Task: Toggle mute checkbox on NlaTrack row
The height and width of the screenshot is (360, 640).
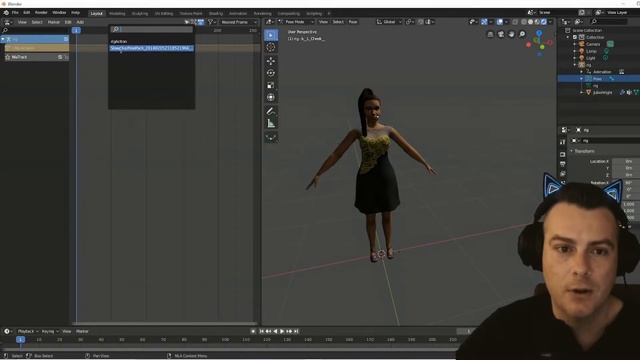Action: (60, 57)
